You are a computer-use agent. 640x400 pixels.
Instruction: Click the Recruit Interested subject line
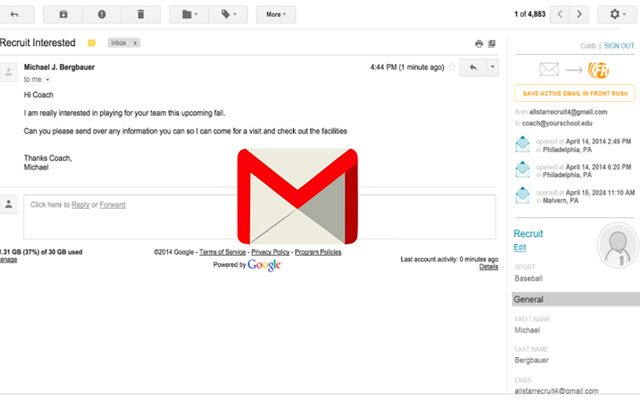[38, 43]
